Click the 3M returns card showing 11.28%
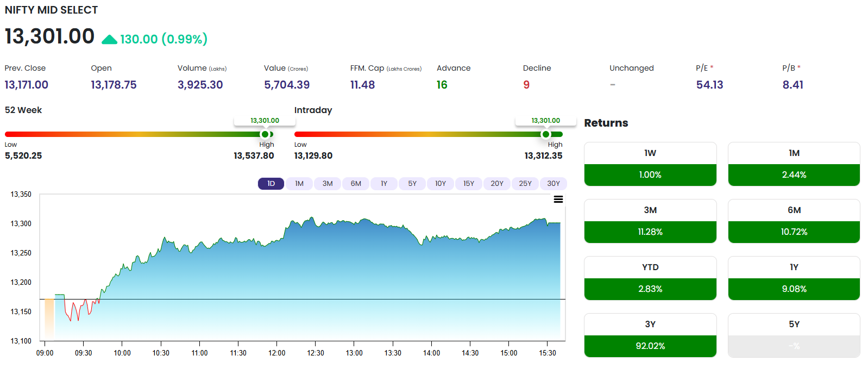The image size is (868, 368). point(650,221)
